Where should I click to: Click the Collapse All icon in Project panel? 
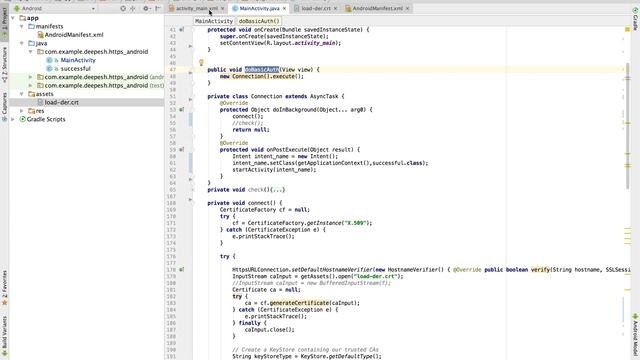[x=133, y=8]
